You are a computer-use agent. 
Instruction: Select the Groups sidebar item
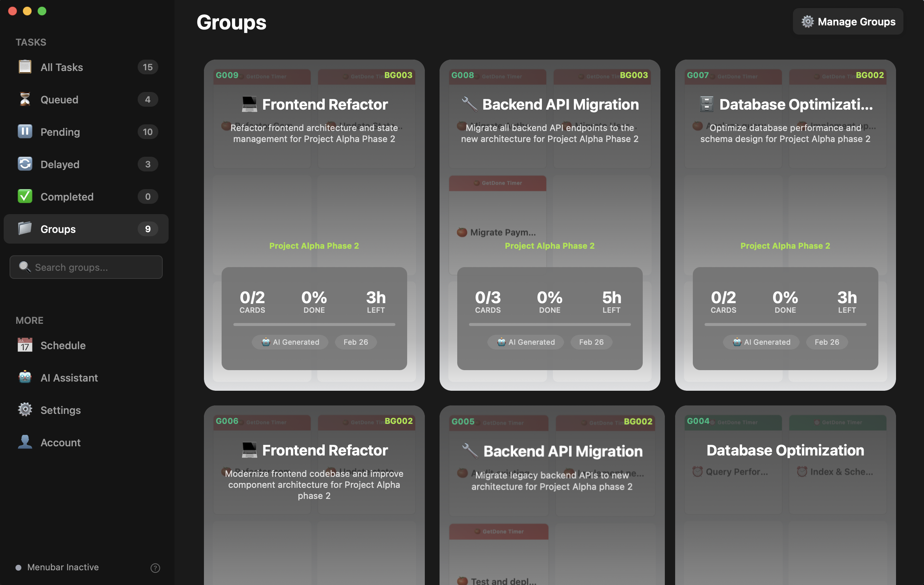[x=86, y=228]
